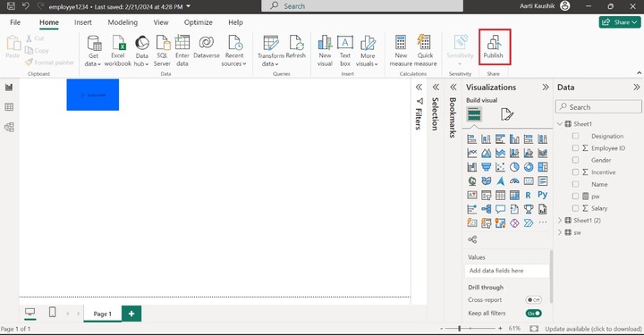
Task: Click the Publish button in the ribbon
Action: (494, 46)
